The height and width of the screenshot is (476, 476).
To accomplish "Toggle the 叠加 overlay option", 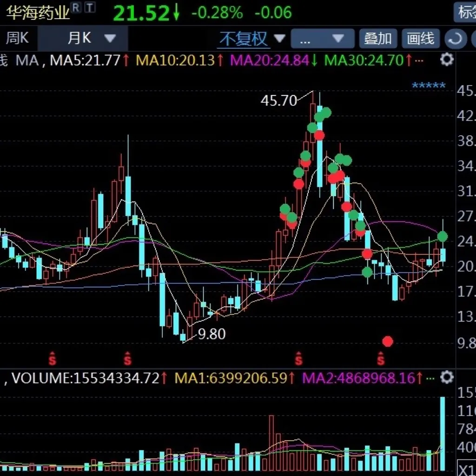I will coord(378,39).
